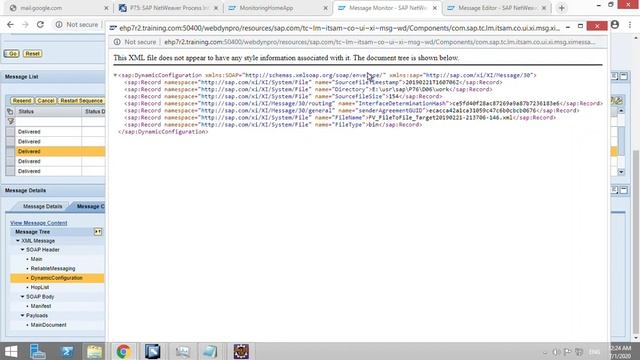Click the Message Tree expand/collapse-all toggle icon
The height and width of the screenshot is (360, 640).
point(98,232)
